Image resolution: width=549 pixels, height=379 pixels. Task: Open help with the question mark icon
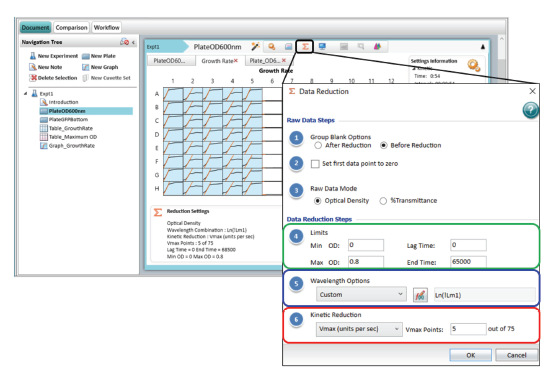(x=530, y=110)
